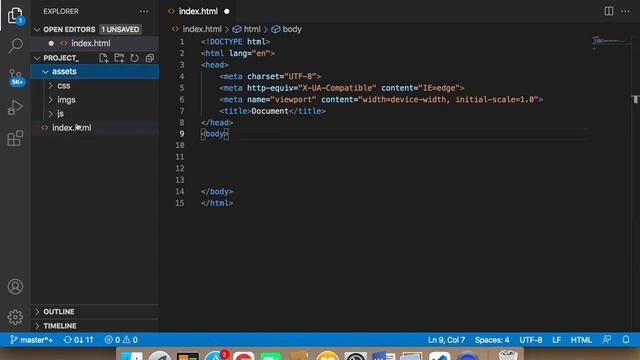This screenshot has height=360, width=640.
Task: Click line number 13 in gutter
Action: (180, 180)
